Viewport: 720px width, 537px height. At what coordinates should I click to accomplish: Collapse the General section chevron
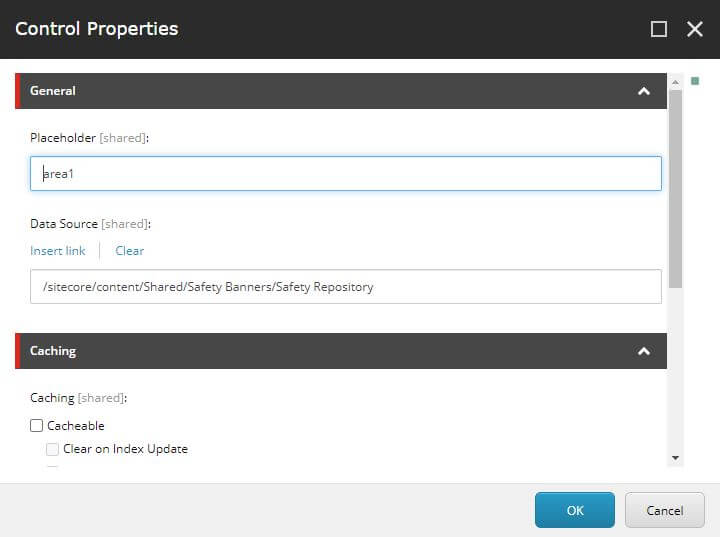click(644, 91)
